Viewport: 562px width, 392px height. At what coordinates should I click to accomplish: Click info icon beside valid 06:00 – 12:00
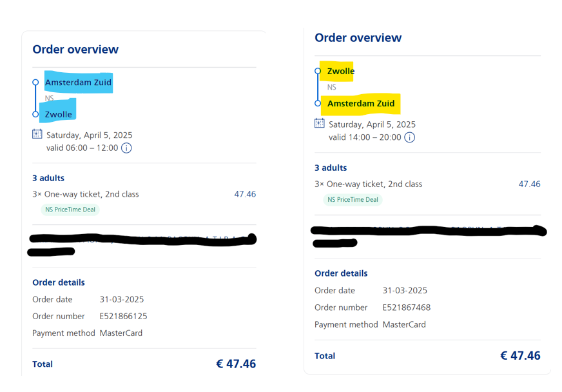(127, 148)
